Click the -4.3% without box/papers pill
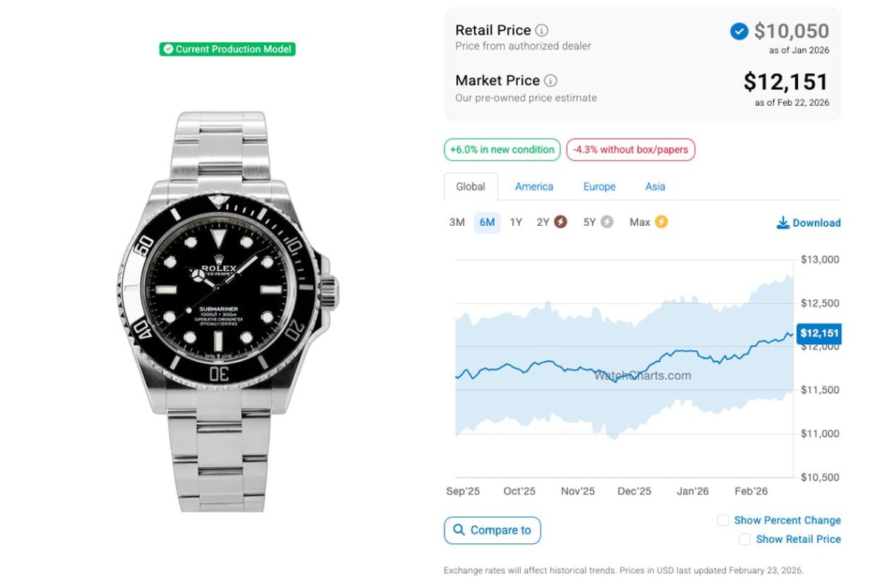Image resolution: width=889 pixels, height=588 pixels. 630,150
